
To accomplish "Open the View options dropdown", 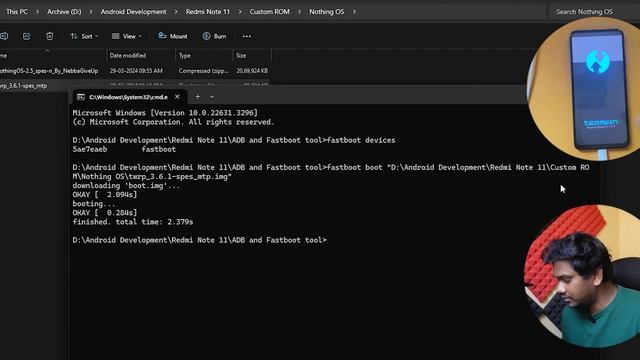I will pyautogui.click(x=127, y=36).
